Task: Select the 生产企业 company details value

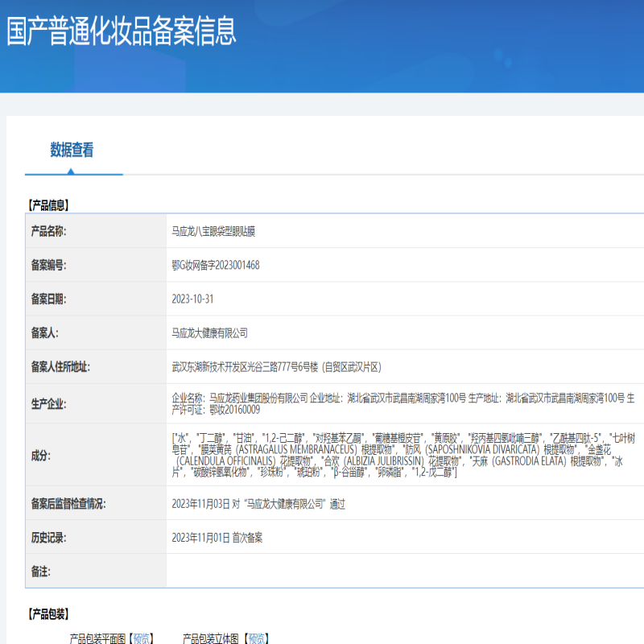Action: pyautogui.click(x=403, y=404)
